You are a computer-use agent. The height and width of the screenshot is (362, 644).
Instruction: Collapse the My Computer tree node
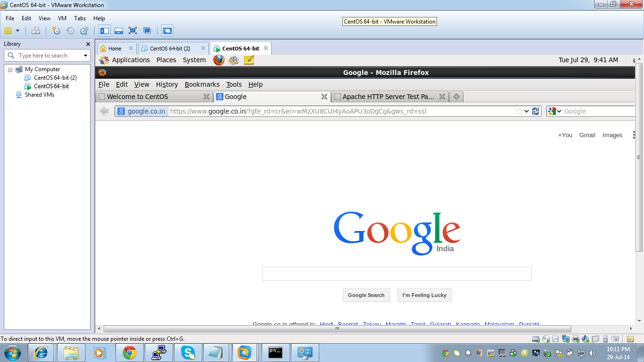(10, 69)
